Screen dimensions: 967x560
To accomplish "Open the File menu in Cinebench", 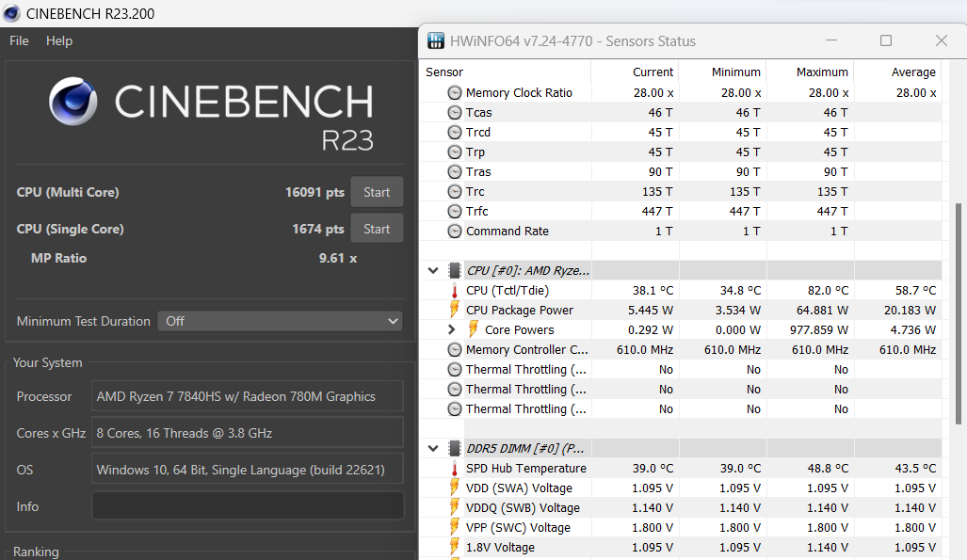I will (19, 40).
